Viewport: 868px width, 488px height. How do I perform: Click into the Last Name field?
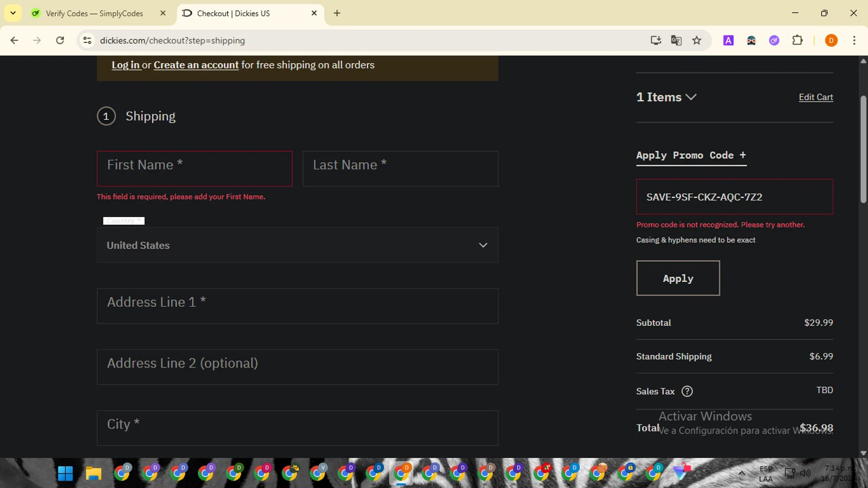(x=400, y=168)
